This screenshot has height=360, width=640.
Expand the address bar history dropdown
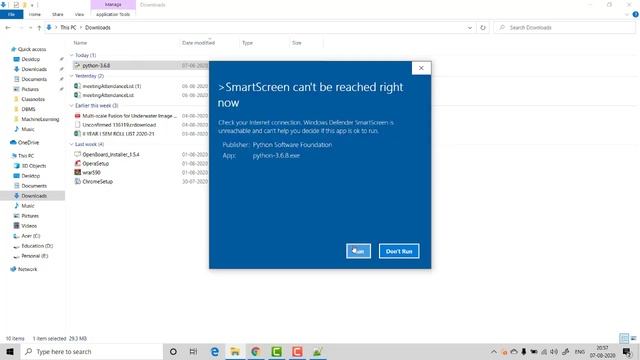(x=470, y=28)
